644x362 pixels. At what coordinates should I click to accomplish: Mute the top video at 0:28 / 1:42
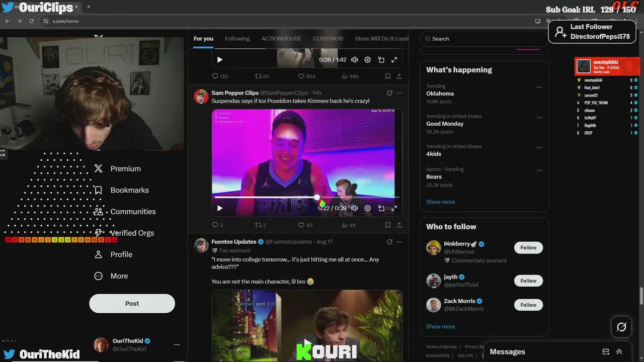click(355, 59)
